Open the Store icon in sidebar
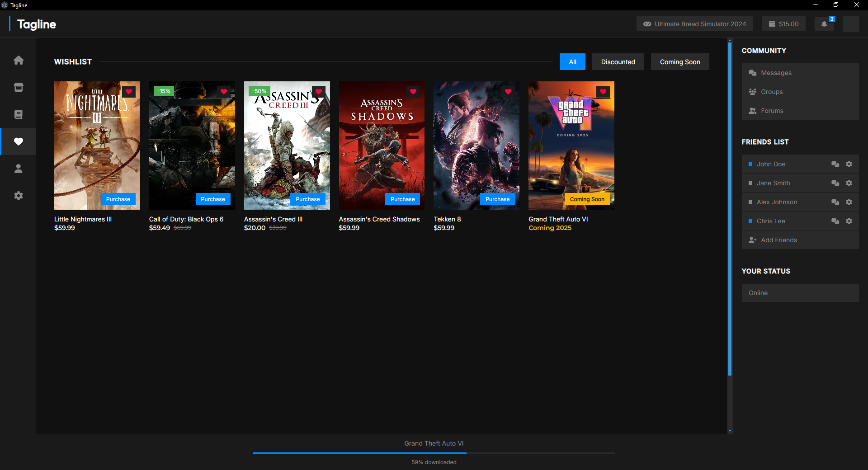The width and height of the screenshot is (868, 470). (18, 87)
